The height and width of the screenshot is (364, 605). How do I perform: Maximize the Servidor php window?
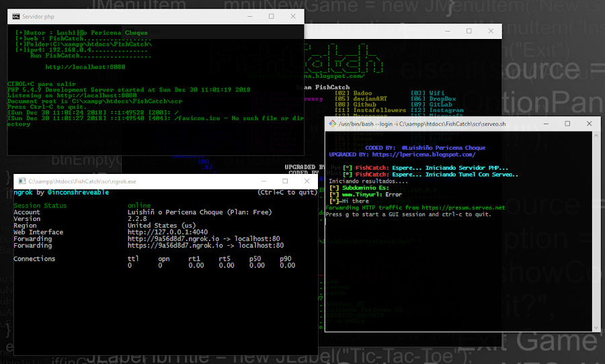[x=272, y=16]
